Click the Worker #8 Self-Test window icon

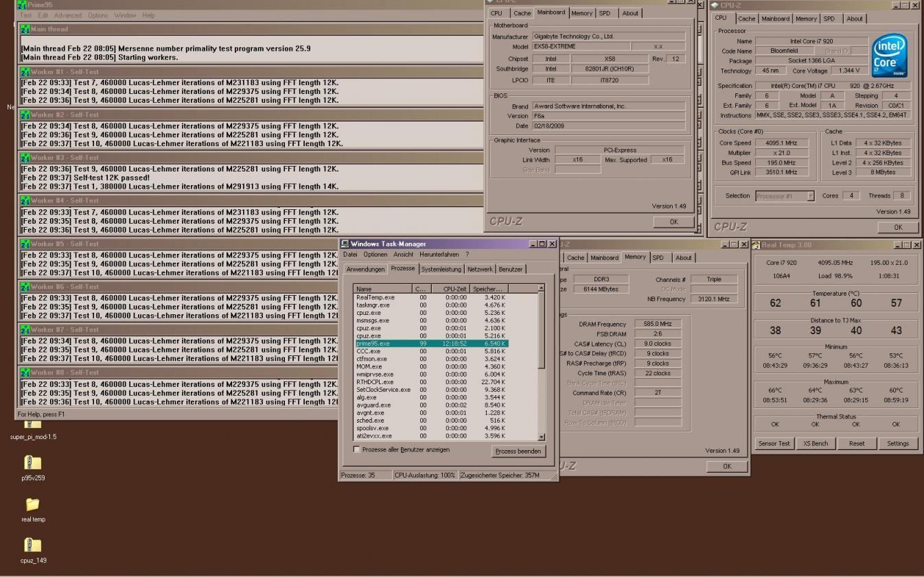pos(25,373)
